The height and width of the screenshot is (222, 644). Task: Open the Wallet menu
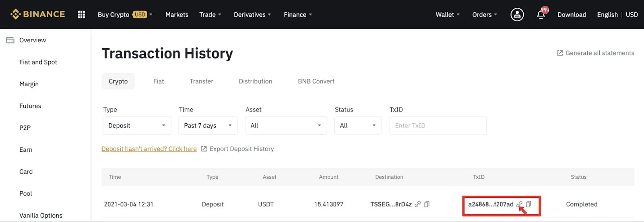[x=447, y=15]
